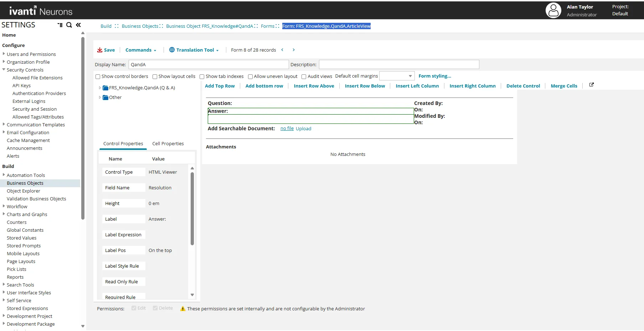Expand the FRS_Knowledge.QandA tree node
The height and width of the screenshot is (331, 644).
pos(100,88)
